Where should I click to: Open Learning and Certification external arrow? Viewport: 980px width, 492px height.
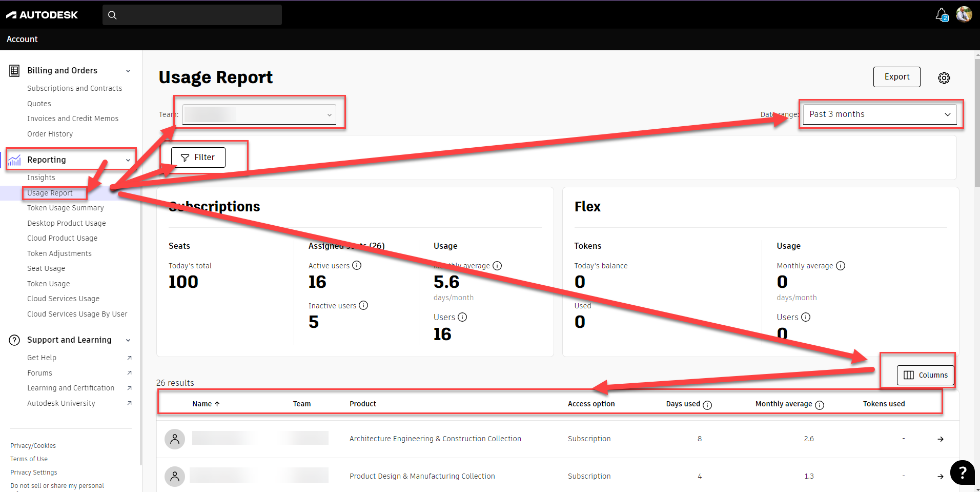pyautogui.click(x=129, y=388)
